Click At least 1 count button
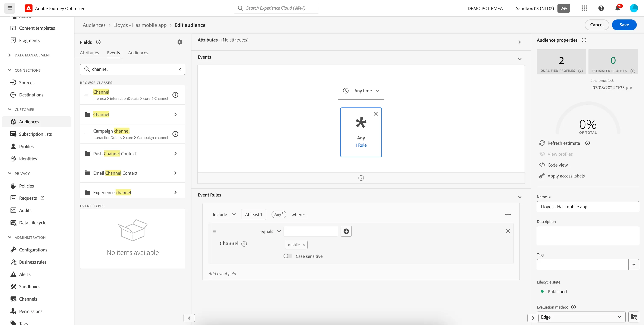Viewport: 644px width, 325px height. tap(253, 214)
